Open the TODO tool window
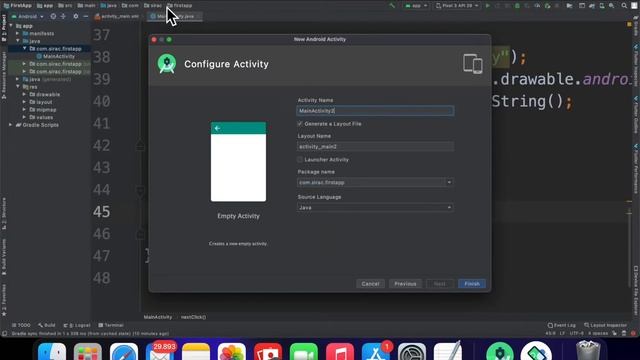640x360 pixels. [x=21, y=325]
